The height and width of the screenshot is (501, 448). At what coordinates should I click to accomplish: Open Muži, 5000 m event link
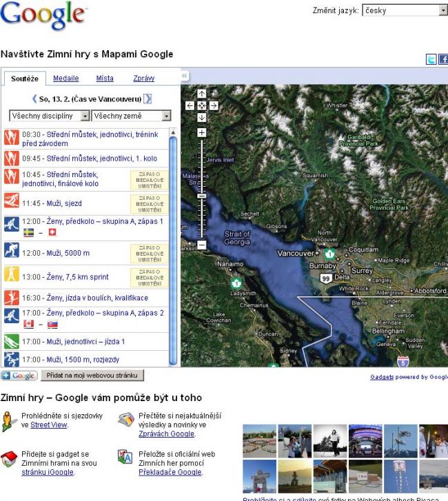(x=68, y=253)
